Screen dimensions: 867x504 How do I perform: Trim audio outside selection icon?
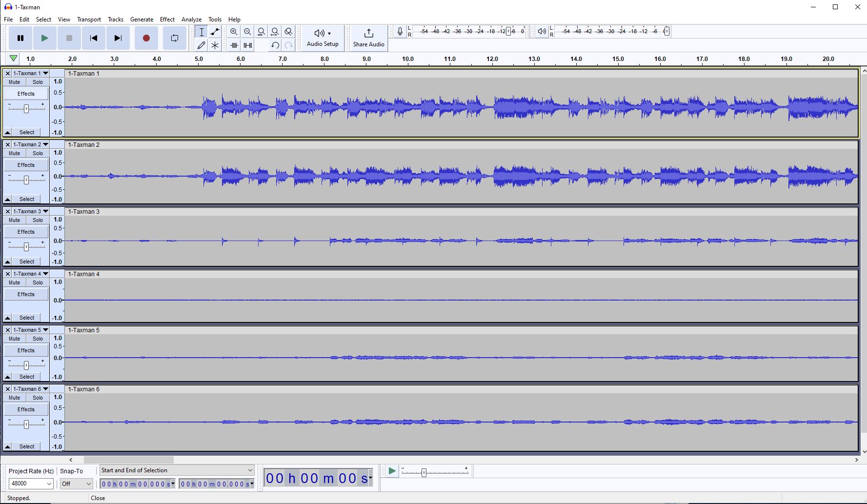234,45
